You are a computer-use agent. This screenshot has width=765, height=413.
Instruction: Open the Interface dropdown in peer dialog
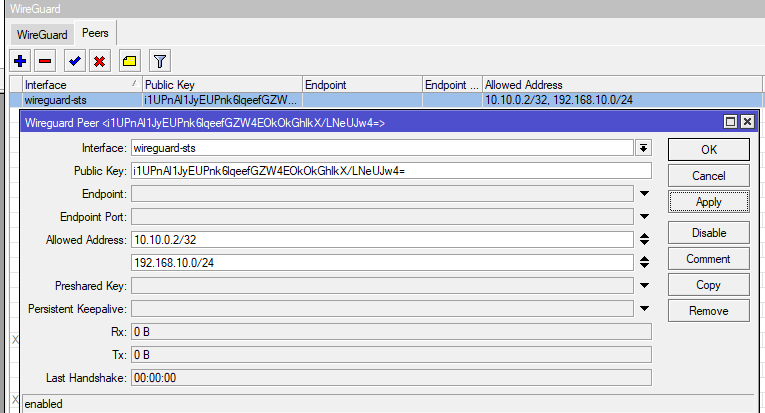tap(644, 148)
